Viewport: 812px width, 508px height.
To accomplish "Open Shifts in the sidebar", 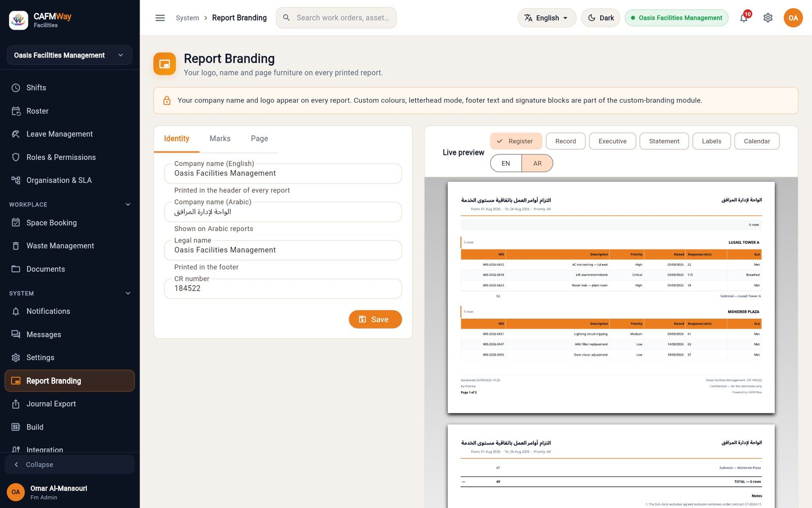I will point(70,88).
